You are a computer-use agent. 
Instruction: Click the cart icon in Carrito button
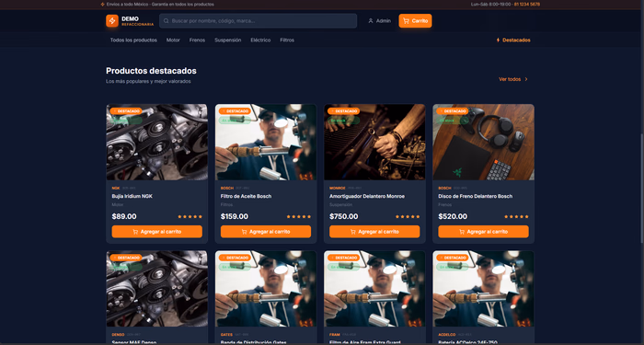(406, 20)
